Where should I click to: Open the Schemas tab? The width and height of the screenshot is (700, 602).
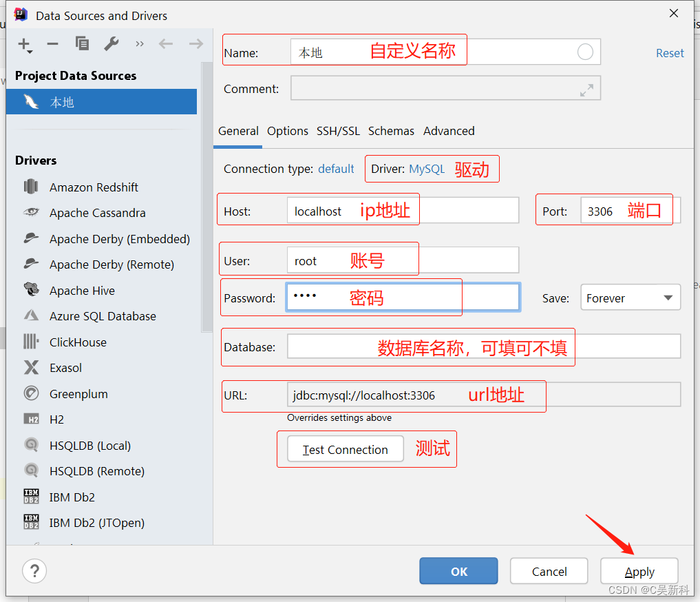tap(391, 132)
